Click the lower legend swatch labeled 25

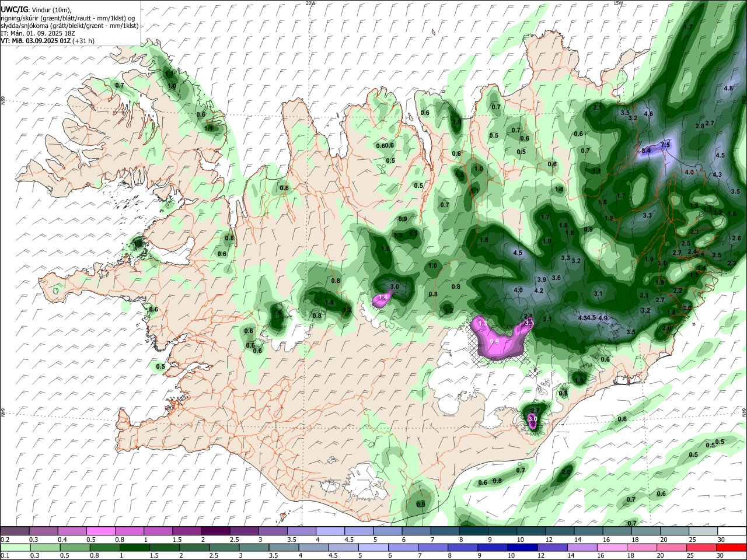point(701,547)
